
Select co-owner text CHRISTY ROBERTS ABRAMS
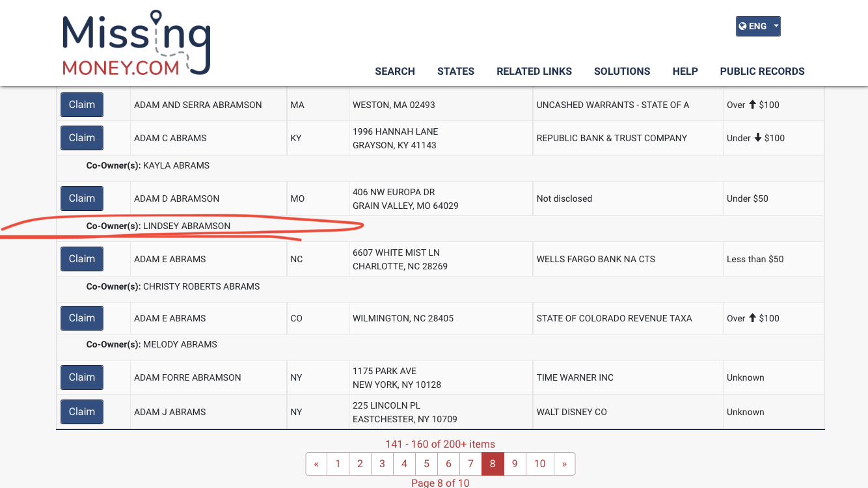click(x=202, y=286)
